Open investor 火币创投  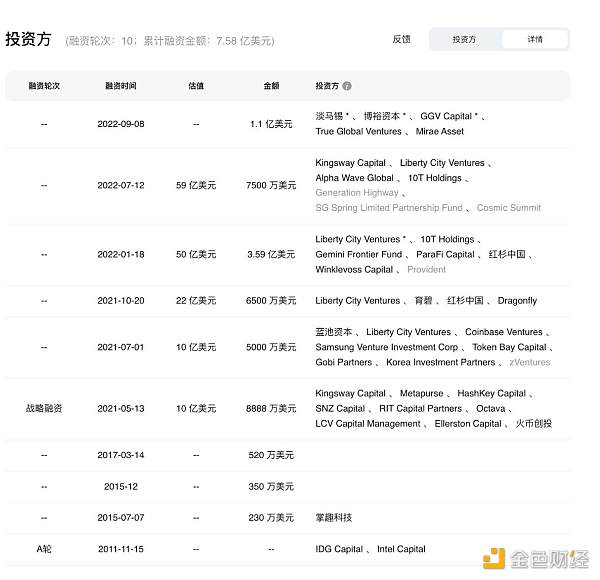tap(533, 424)
